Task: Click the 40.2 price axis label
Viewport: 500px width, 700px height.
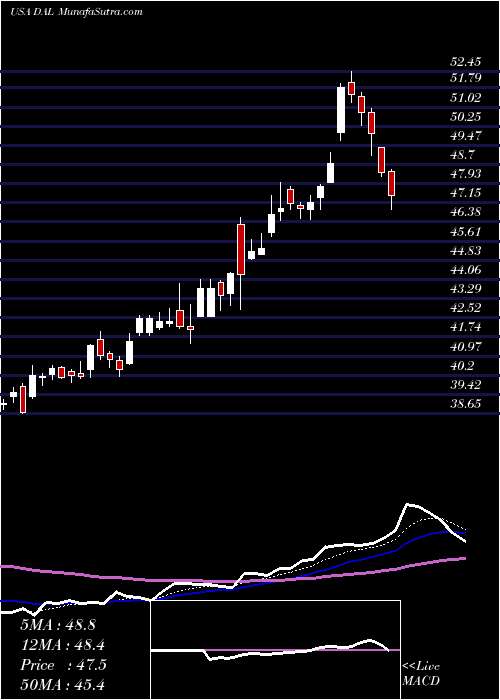Action: point(463,366)
